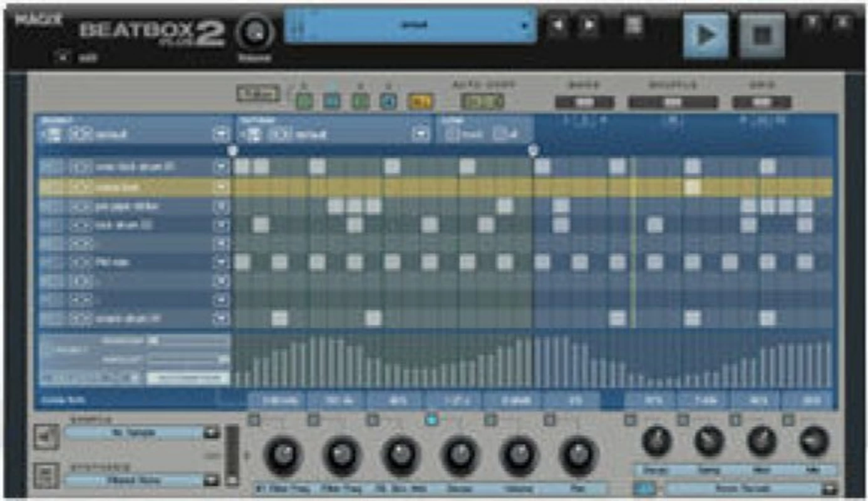
Task: Click the first value tab under velocity lane
Action: point(278,400)
